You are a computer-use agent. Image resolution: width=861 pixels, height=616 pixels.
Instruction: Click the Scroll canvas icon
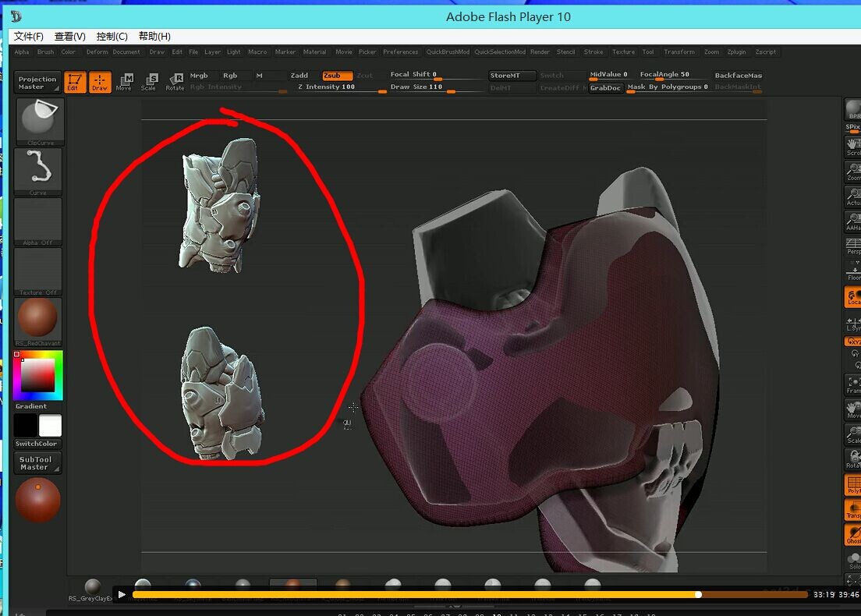click(852, 146)
